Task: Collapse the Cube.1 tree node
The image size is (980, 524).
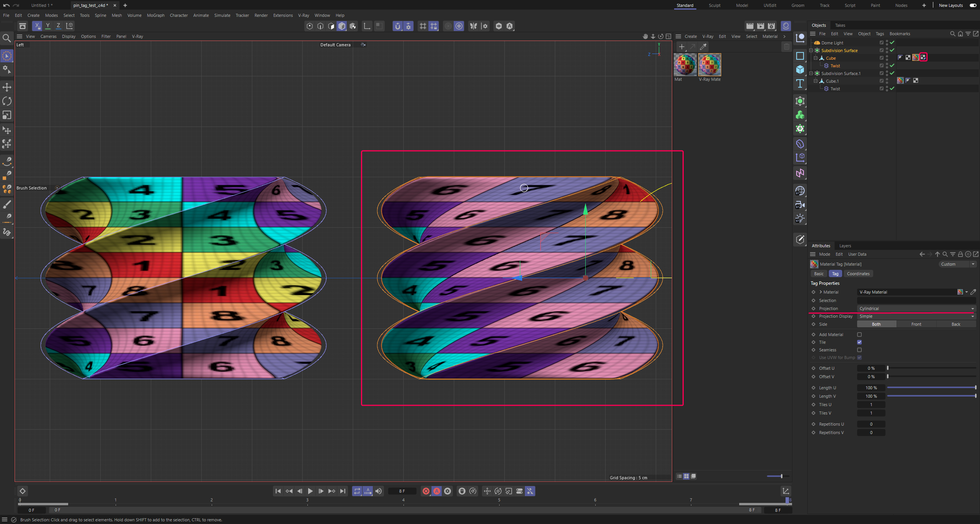Action: 815,81
